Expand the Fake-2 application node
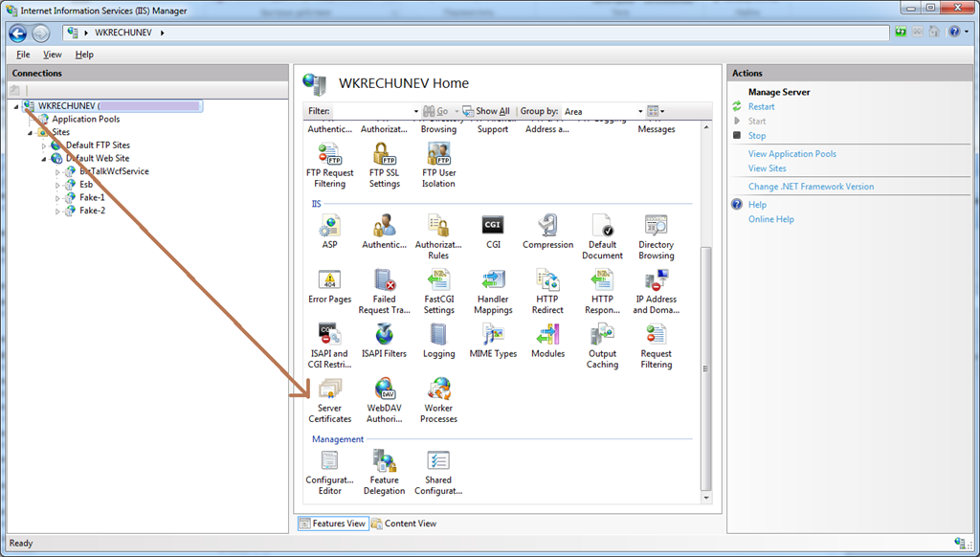 point(57,212)
